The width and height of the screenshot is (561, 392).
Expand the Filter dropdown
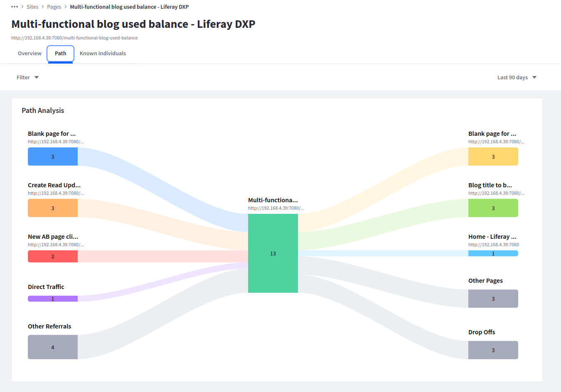(x=27, y=77)
